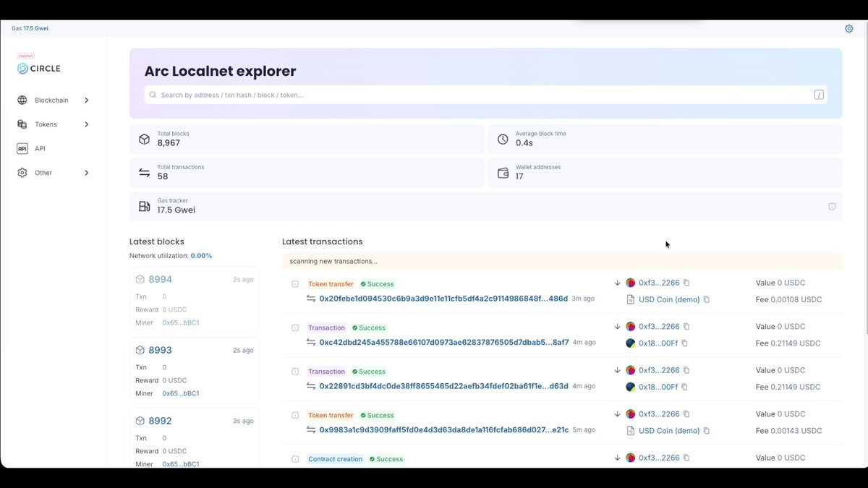
Task: Click the Gas 17.5 Gwei indicator in the top bar
Action: coord(30,28)
